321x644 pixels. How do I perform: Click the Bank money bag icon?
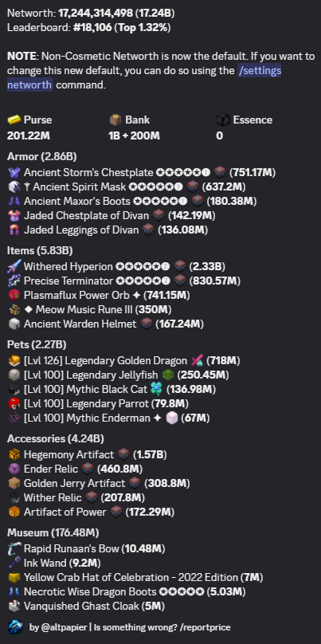115,120
